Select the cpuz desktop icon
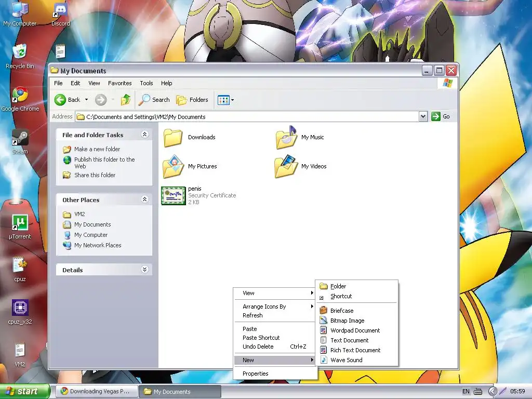 click(20, 270)
